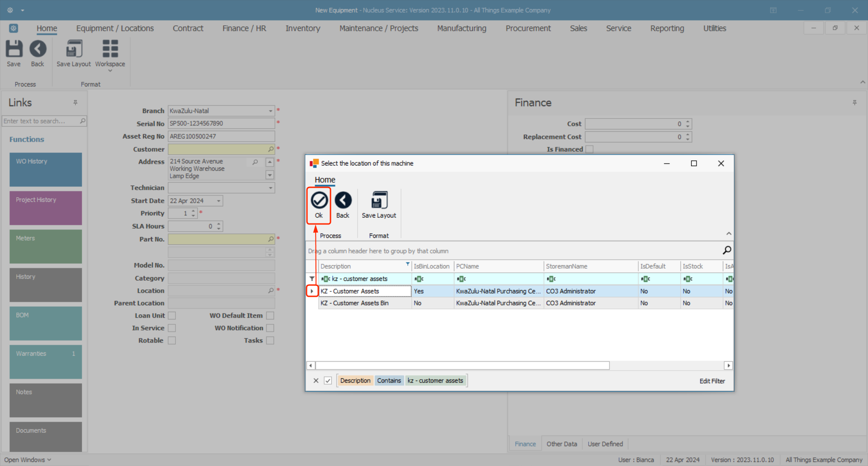
Task: Click the application gear icon in title bar
Action: coord(10,10)
